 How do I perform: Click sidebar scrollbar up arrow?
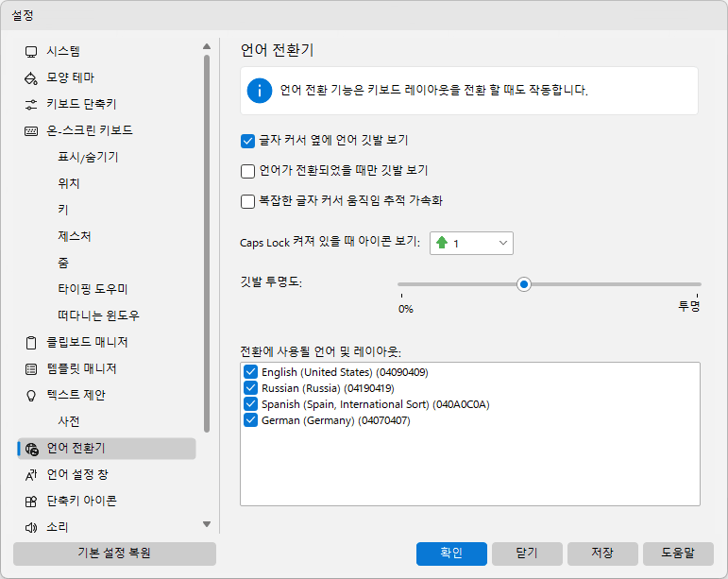(x=207, y=46)
